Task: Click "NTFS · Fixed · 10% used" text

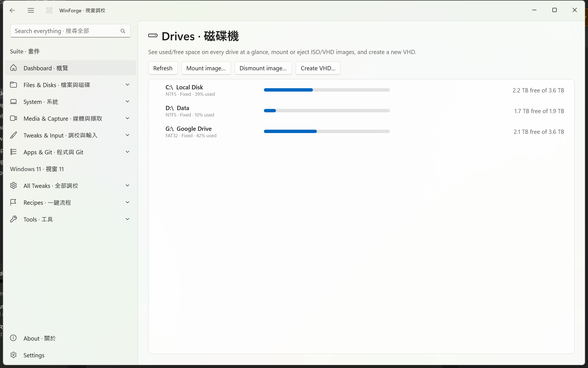Action: click(190, 115)
